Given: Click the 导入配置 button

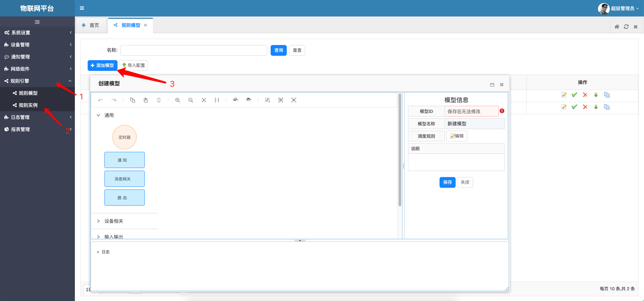Looking at the screenshot, I should pos(133,66).
